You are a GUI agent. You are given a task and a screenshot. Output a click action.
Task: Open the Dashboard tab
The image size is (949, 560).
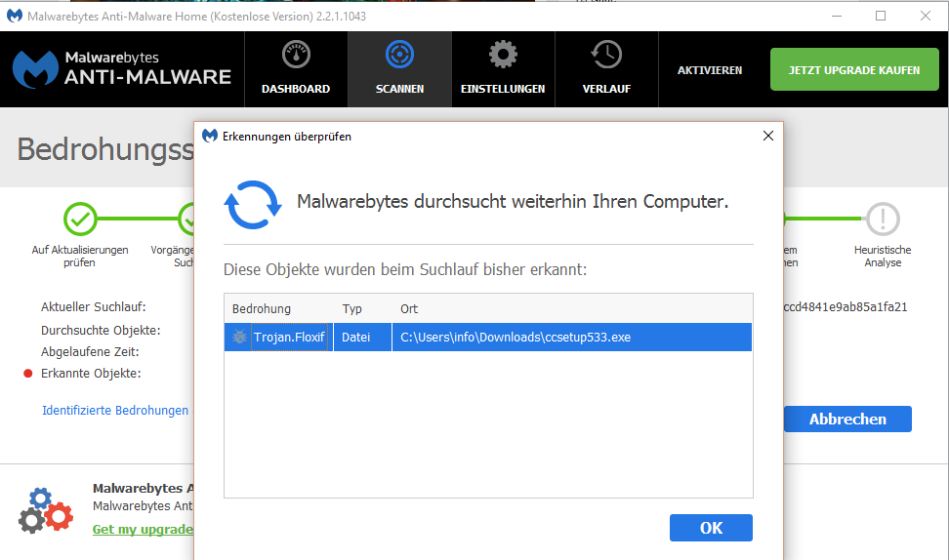tap(296, 69)
